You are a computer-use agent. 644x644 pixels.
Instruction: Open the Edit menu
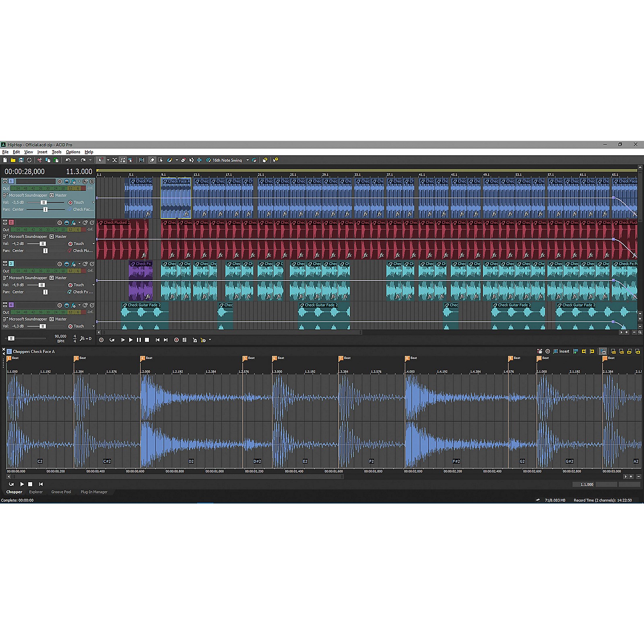[x=16, y=152]
